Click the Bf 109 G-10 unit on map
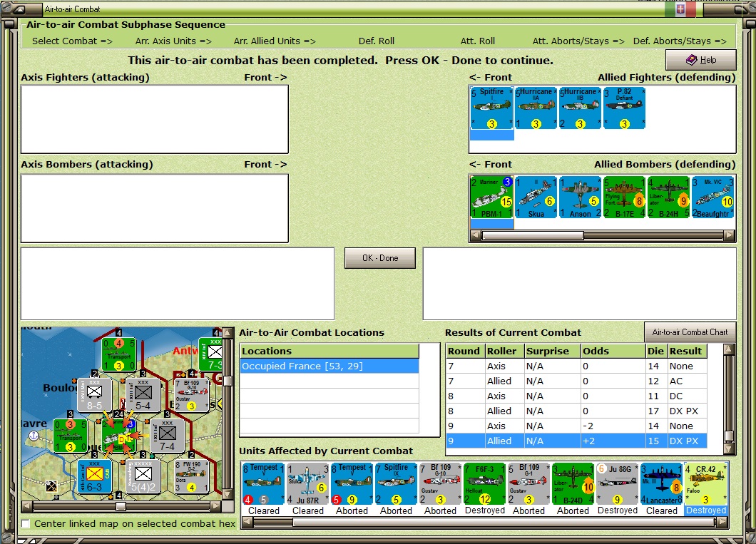This screenshot has height=544, width=756. 192,394
